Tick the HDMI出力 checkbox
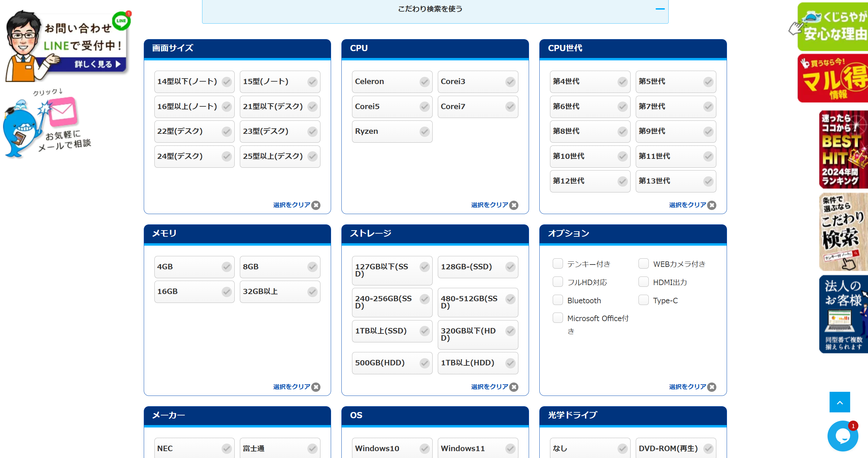 pyautogui.click(x=644, y=282)
